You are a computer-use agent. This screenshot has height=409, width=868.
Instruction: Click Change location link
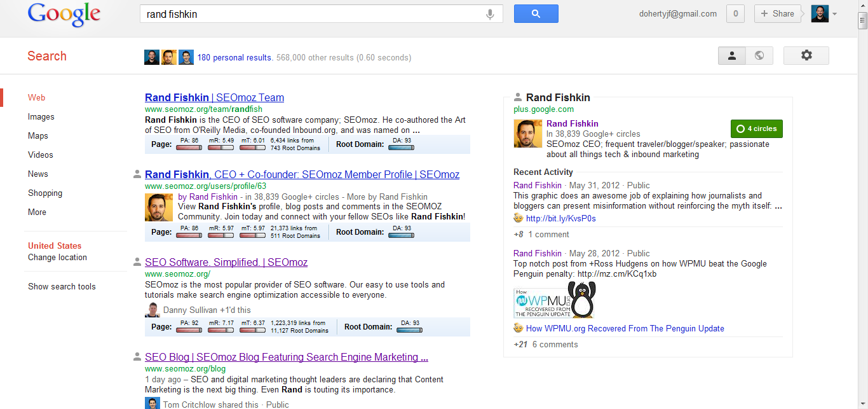pyautogui.click(x=57, y=257)
